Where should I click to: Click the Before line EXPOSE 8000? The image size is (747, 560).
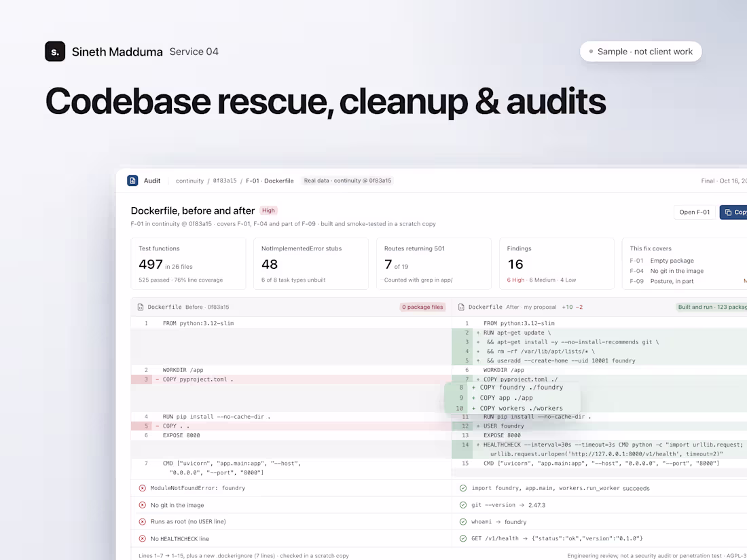pos(291,435)
